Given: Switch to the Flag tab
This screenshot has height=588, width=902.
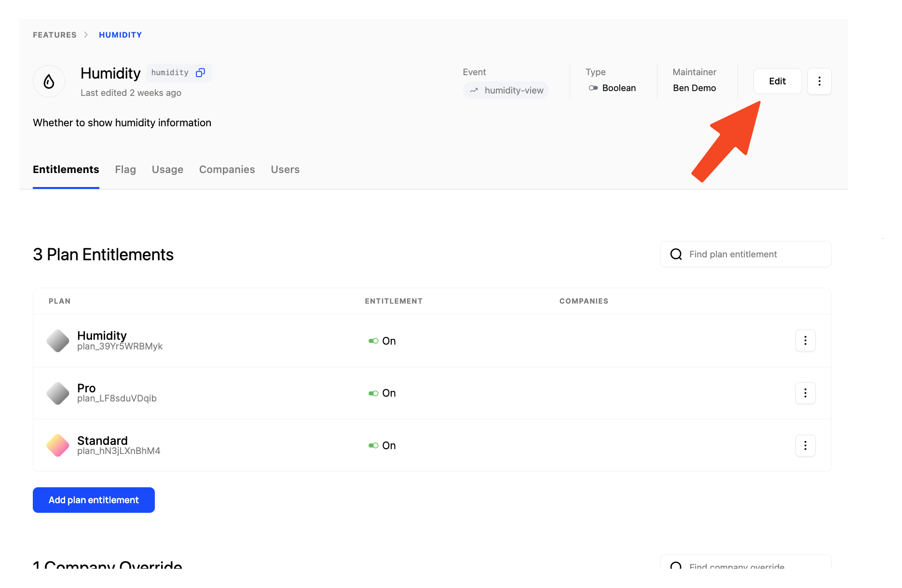Looking at the screenshot, I should (125, 169).
